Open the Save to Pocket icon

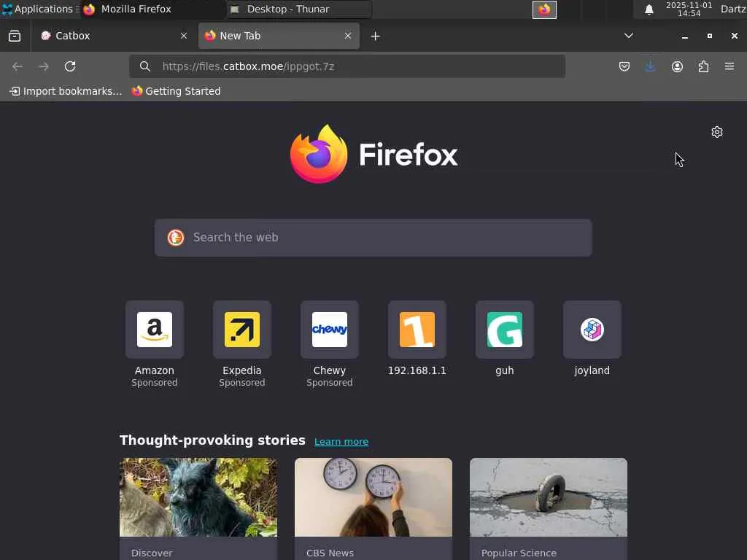point(624,66)
